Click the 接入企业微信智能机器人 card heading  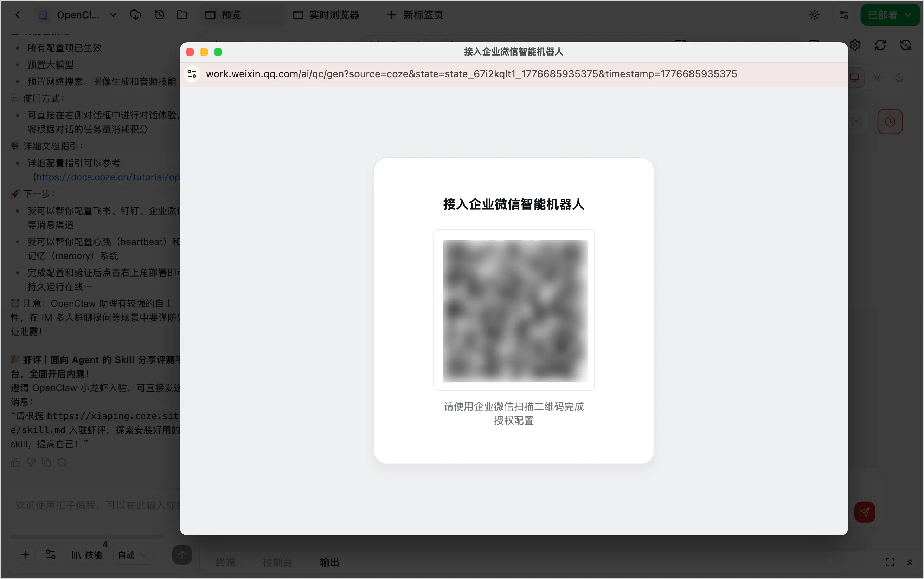(514, 204)
